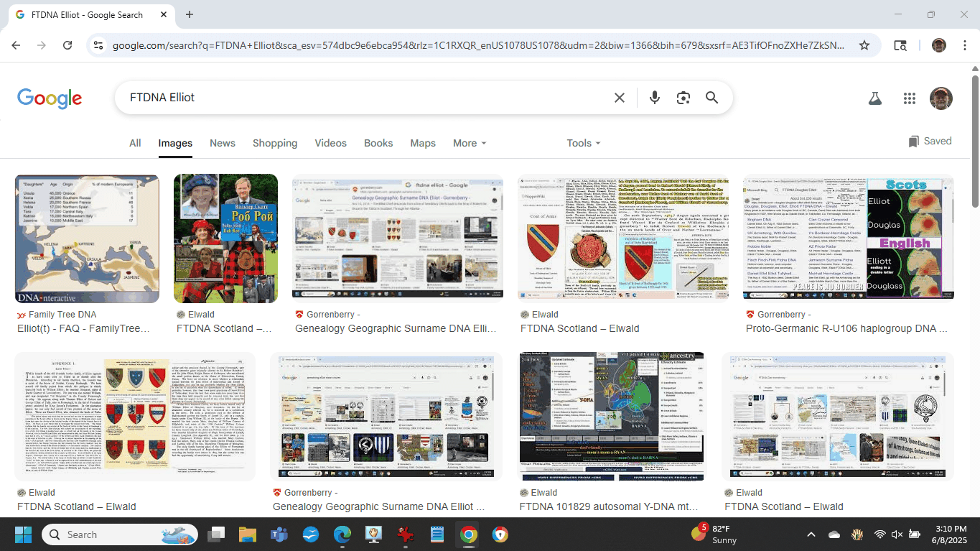Screen dimensions: 980x551
Task: Open the Chrome three-dot menu
Action: click(964, 45)
